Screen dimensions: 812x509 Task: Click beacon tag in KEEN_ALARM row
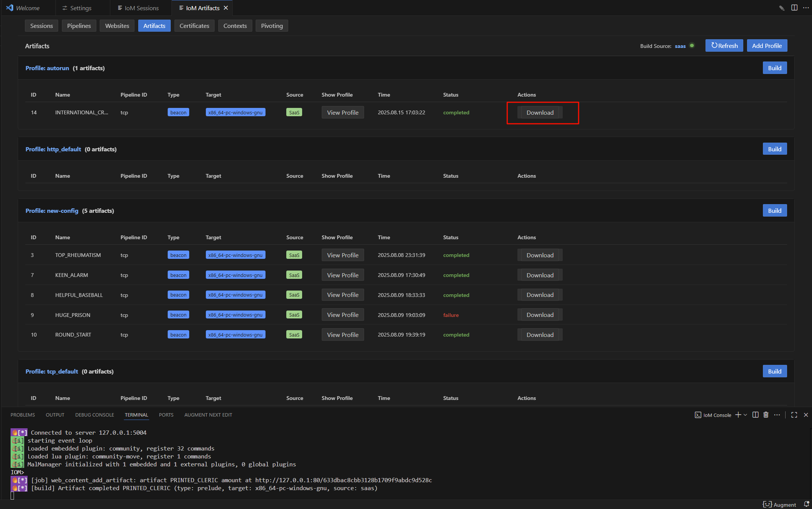pos(178,275)
